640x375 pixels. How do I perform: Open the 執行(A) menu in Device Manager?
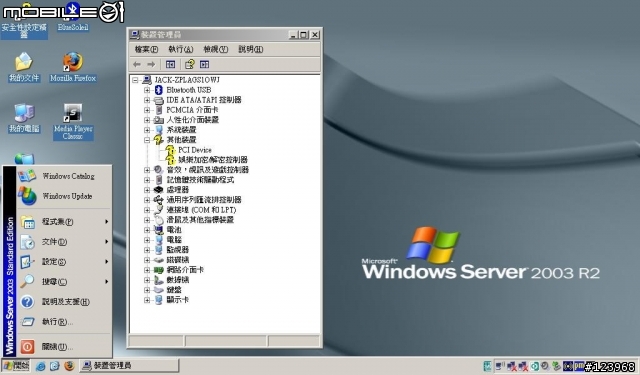(180, 49)
